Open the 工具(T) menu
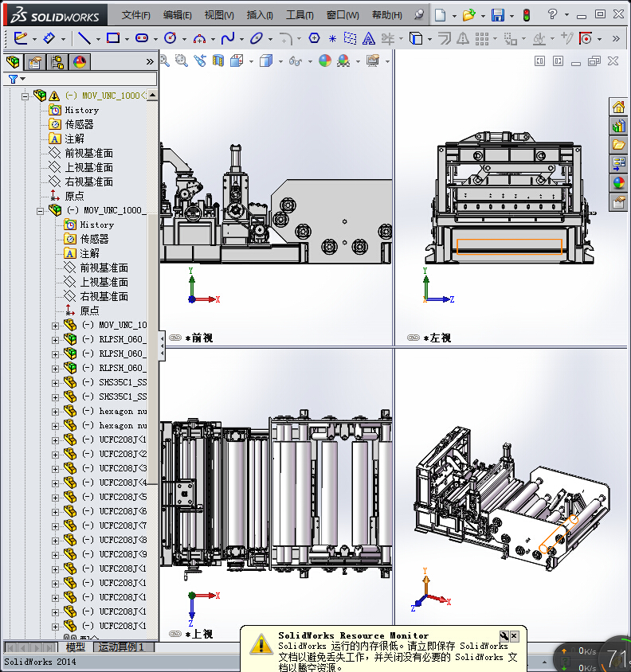This screenshot has height=672, width=631. [300, 15]
